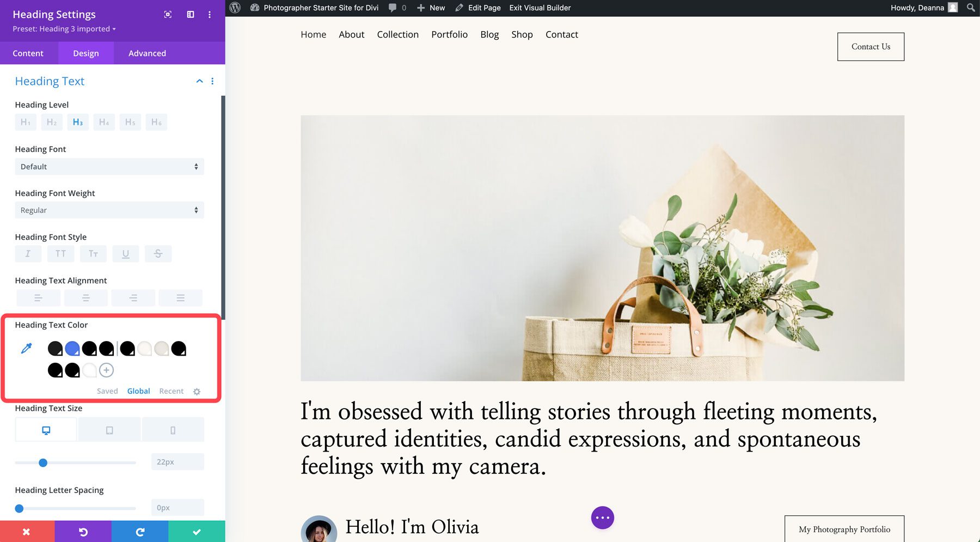Viewport: 980px width, 542px height.
Task: Apply underline to the heading text
Action: (x=126, y=253)
